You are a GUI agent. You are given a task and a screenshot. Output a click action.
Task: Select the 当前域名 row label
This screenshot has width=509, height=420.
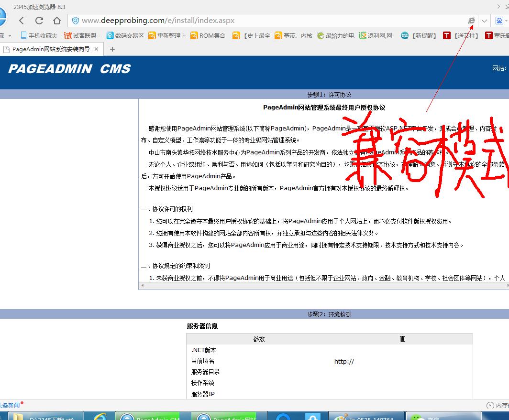tap(202, 361)
